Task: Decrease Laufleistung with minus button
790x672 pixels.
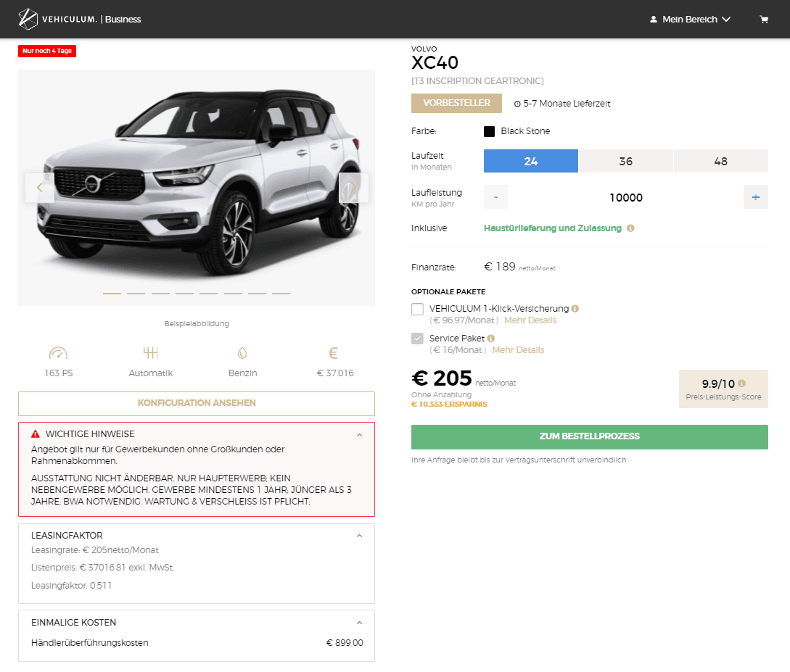Action: point(495,197)
